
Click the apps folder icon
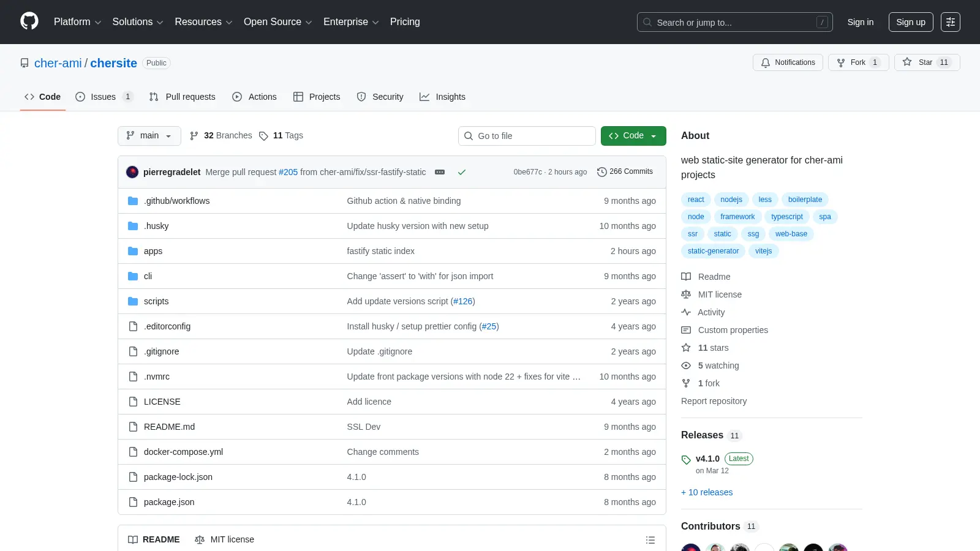point(133,251)
